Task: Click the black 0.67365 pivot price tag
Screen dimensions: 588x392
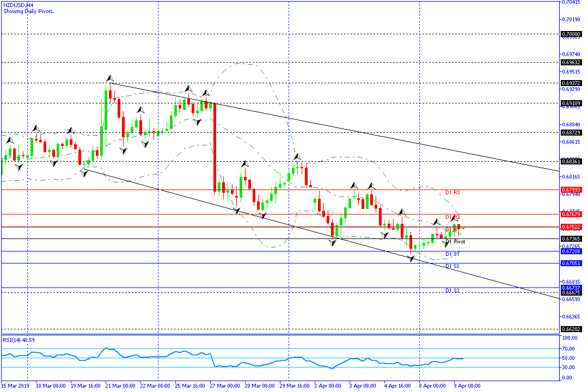Action: [x=571, y=239]
